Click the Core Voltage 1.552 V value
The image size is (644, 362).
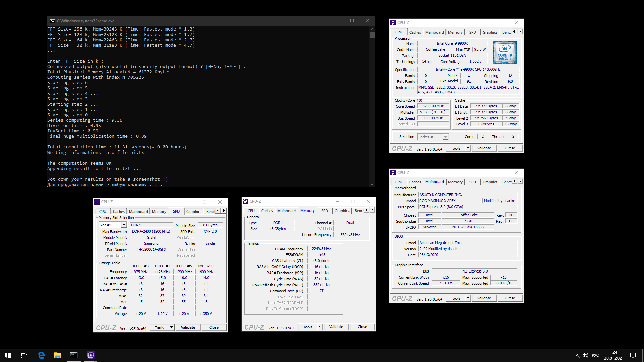click(x=475, y=61)
